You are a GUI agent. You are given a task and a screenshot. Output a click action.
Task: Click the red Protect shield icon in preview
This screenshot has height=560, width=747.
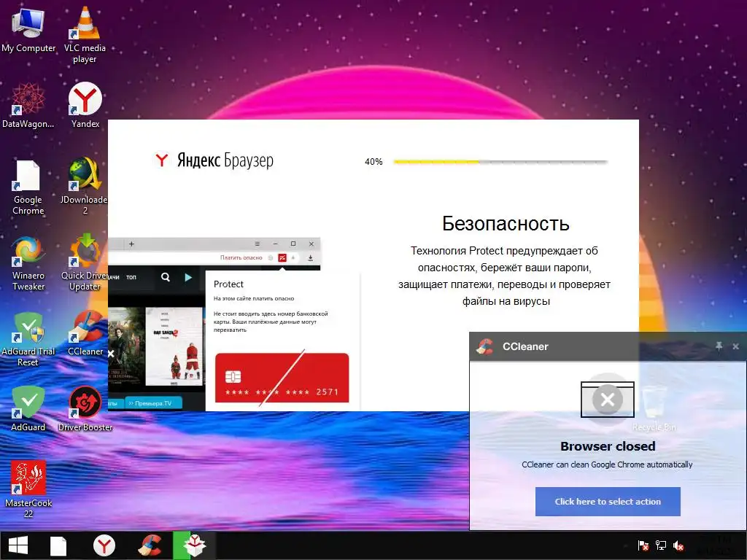(282, 257)
